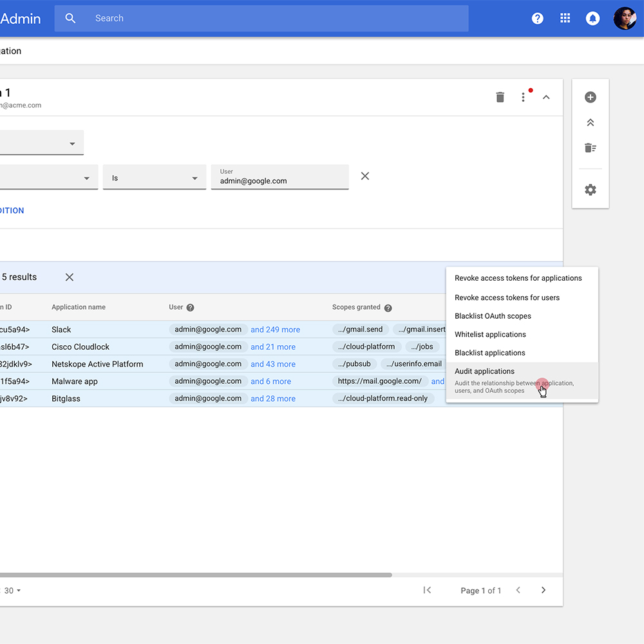Viewport: 644px width, 644px height.
Task: Go to first page icon
Action: [427, 590]
